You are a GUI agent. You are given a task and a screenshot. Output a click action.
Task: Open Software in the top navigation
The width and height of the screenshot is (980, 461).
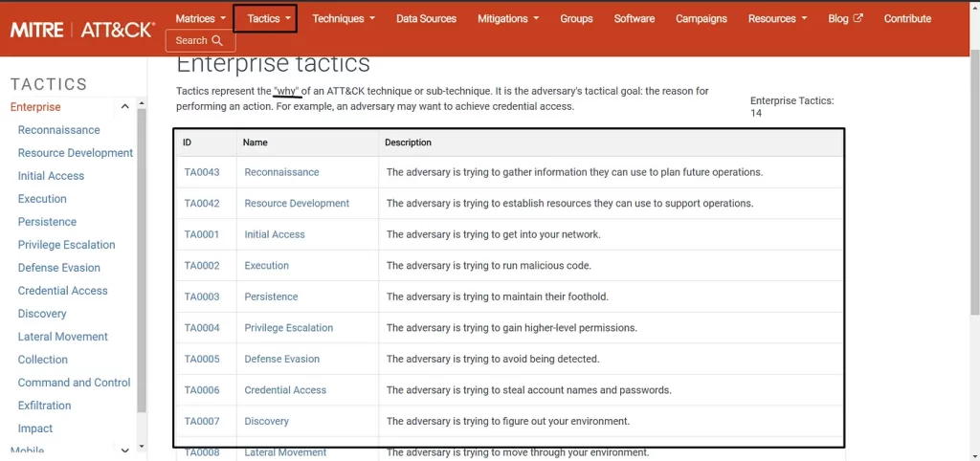click(634, 19)
